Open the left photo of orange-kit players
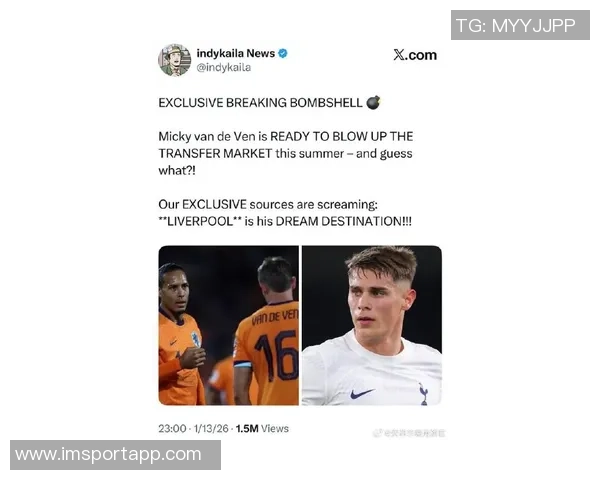Viewport: 600px width, 480px height. tap(228, 325)
